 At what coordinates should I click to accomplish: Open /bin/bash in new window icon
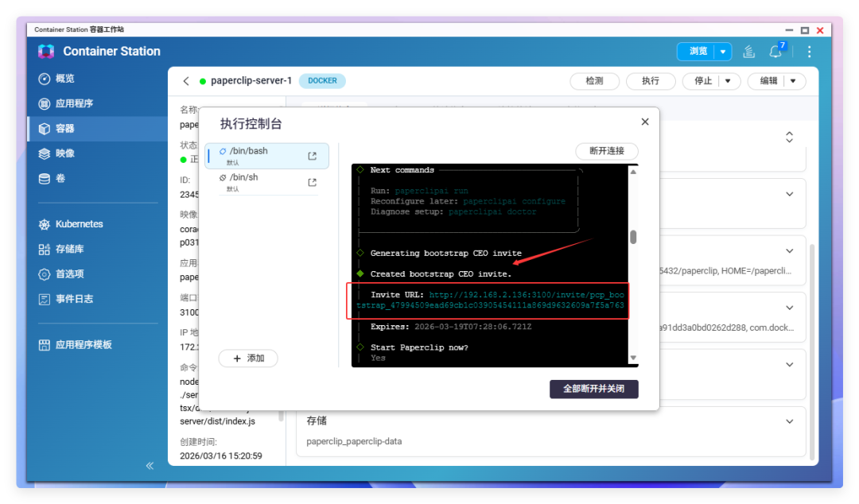click(313, 156)
